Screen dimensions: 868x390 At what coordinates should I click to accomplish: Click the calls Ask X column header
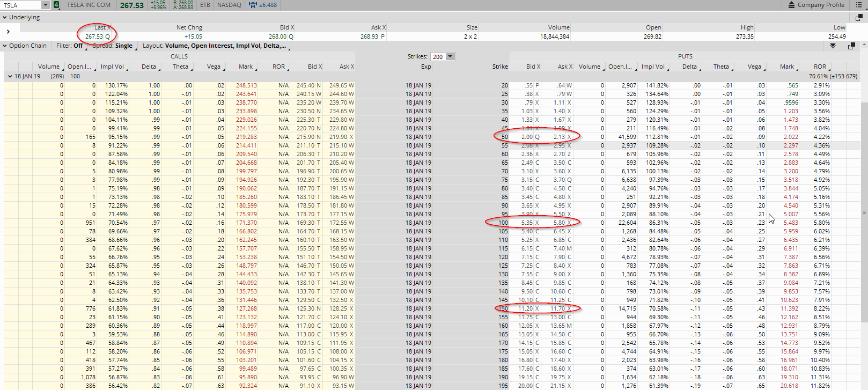coord(347,67)
